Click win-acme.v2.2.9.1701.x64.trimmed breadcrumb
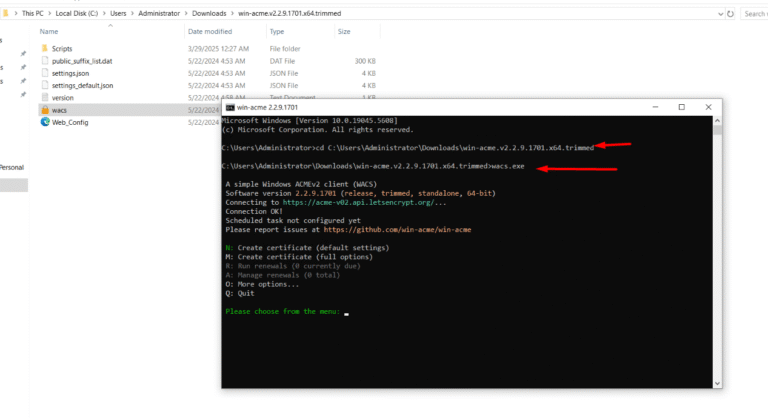 point(289,13)
